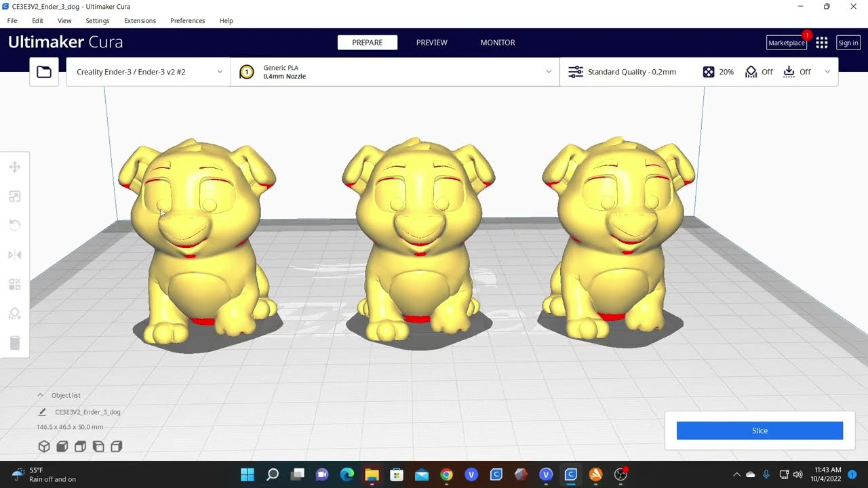Click the 146.5 x 46.3 x 50.0 mm dimensions

tap(70, 427)
